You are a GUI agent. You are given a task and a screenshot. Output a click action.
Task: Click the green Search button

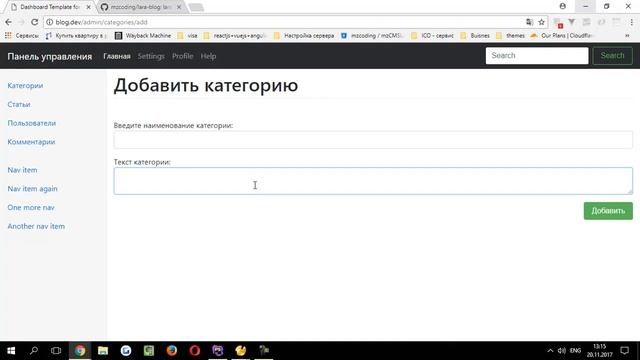tap(612, 56)
